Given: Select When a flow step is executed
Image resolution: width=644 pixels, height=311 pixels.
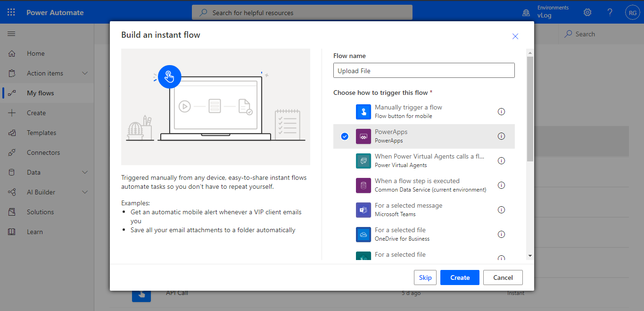Looking at the screenshot, I should [x=424, y=185].
